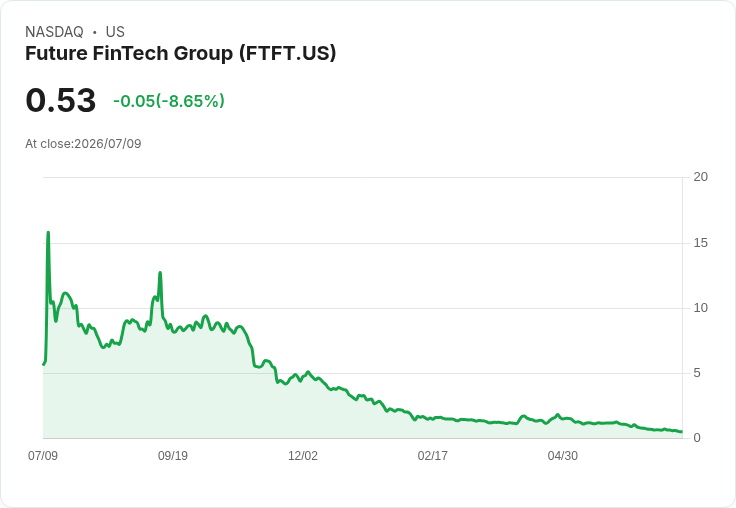The width and height of the screenshot is (736, 508).
Task: Select the 07/09 date on the time axis
Action: pyautogui.click(x=43, y=456)
